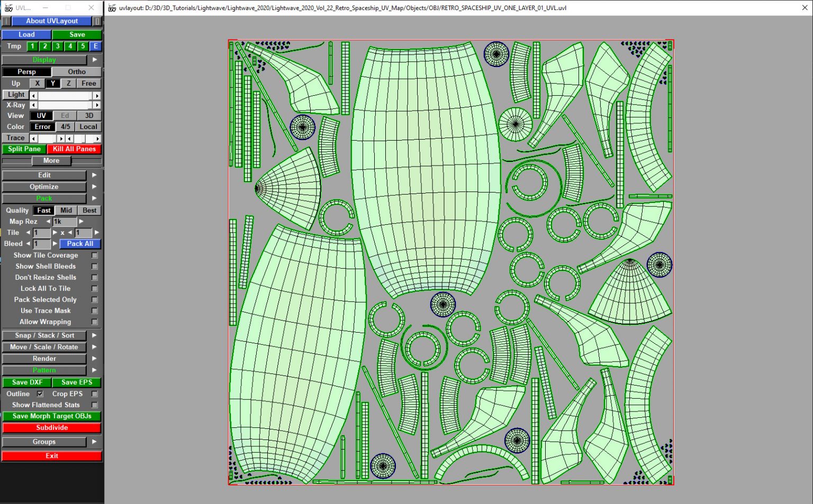Switch View mode to 3D
Image resolution: width=813 pixels, height=504 pixels.
coord(89,115)
